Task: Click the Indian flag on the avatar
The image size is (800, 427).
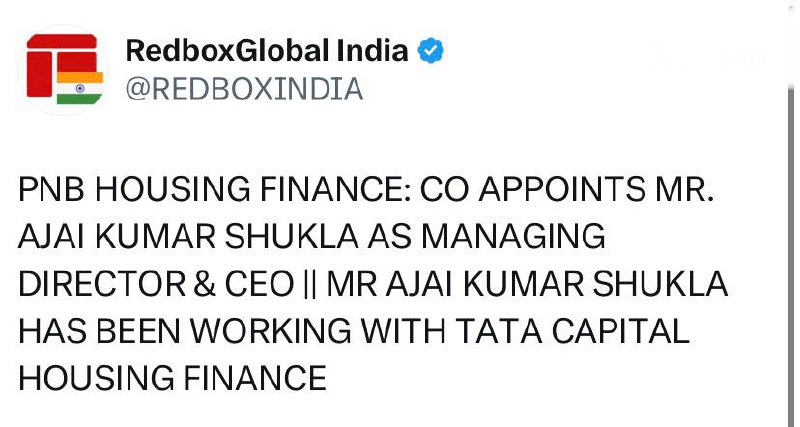Action: (x=73, y=87)
